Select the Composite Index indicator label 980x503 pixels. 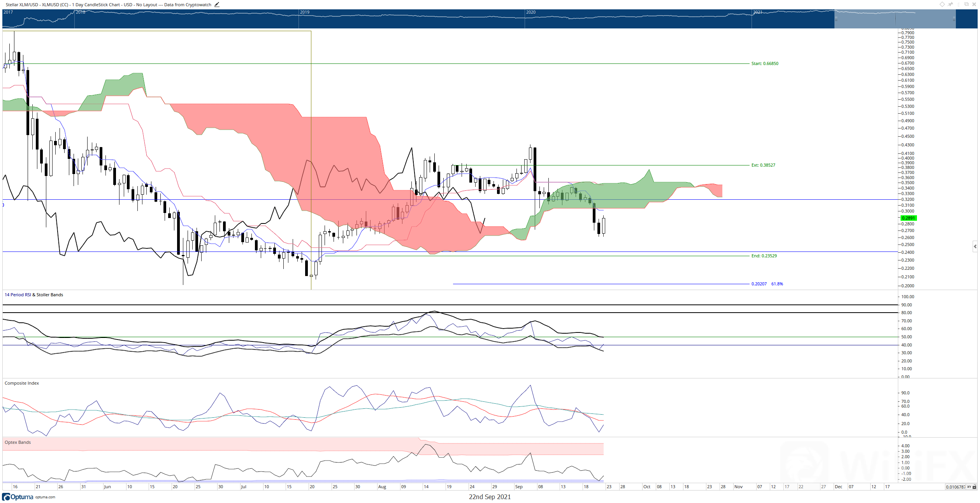coord(22,383)
